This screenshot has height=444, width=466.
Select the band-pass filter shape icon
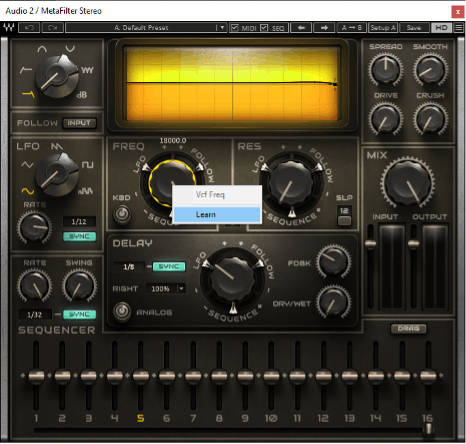pyautogui.click(x=42, y=49)
